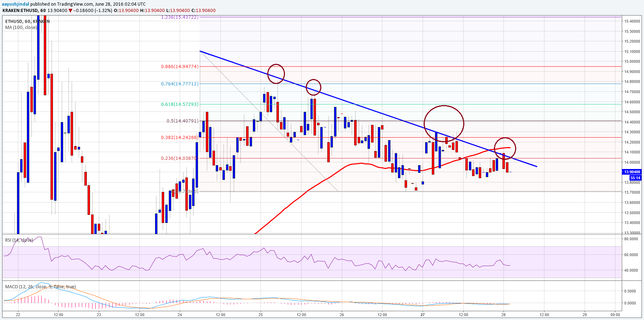Click the 15.00000 price axis label

coord(632,61)
